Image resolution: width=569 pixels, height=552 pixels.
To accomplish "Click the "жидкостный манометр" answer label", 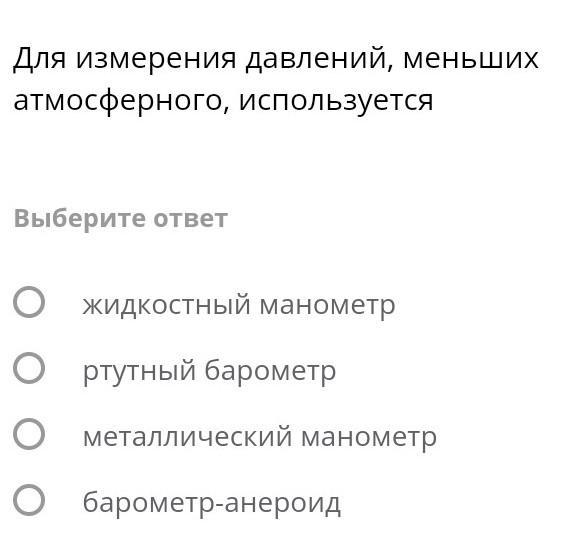I will [x=239, y=305].
